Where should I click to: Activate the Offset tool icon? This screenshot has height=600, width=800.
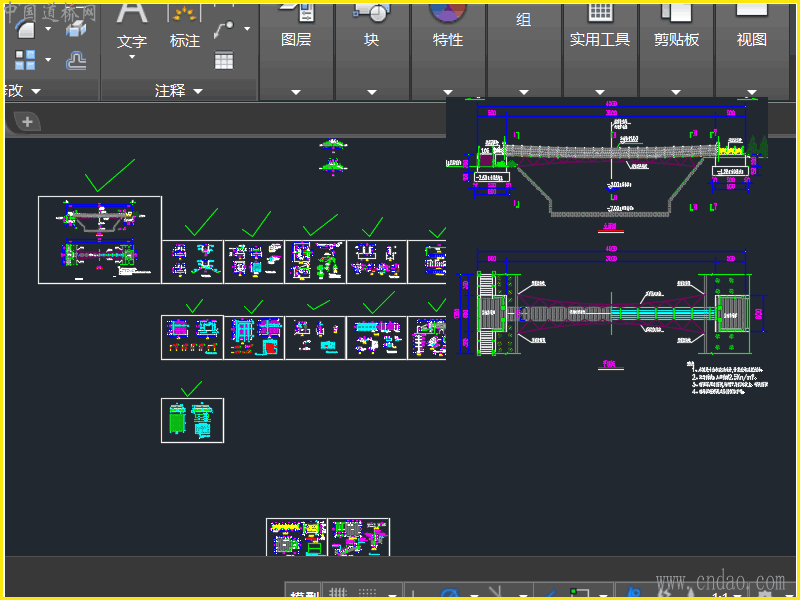76,61
